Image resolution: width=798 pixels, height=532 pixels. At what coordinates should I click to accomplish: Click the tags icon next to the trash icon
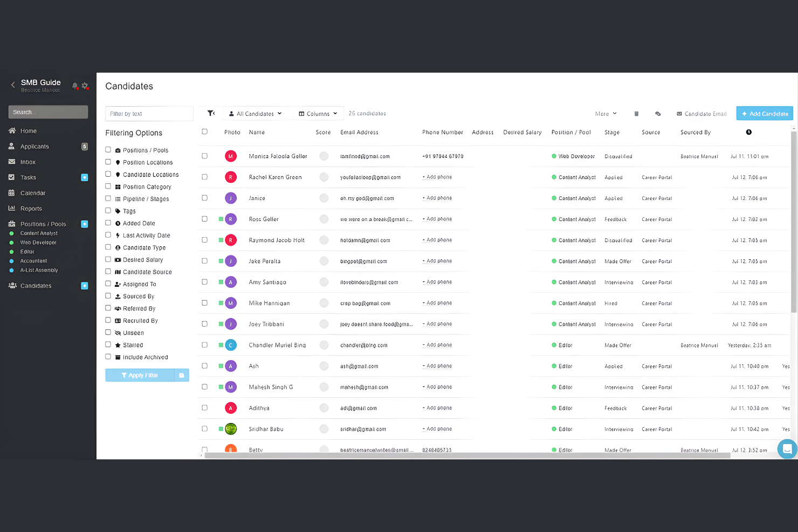coord(658,114)
